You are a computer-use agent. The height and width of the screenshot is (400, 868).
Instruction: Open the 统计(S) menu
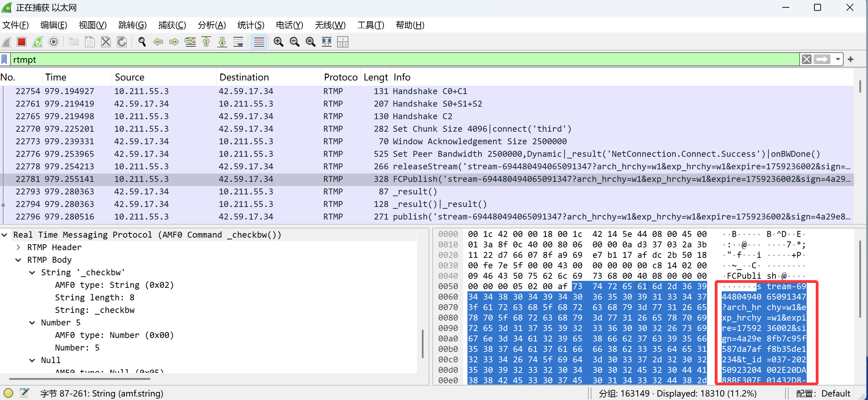coord(250,25)
